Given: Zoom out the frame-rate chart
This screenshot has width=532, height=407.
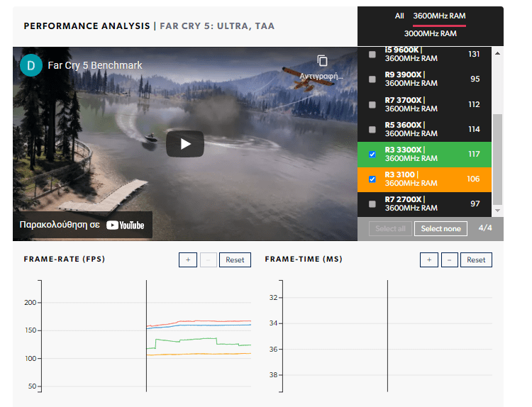Looking at the screenshot, I should (x=209, y=260).
